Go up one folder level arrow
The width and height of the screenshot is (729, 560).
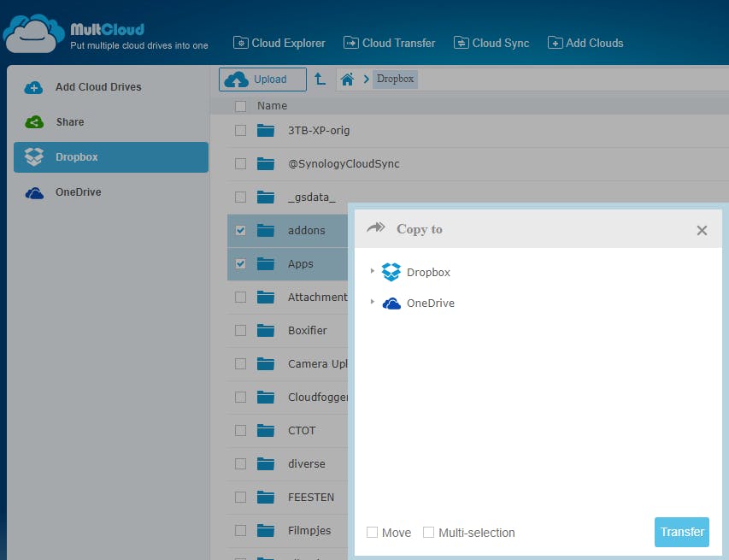click(x=320, y=80)
